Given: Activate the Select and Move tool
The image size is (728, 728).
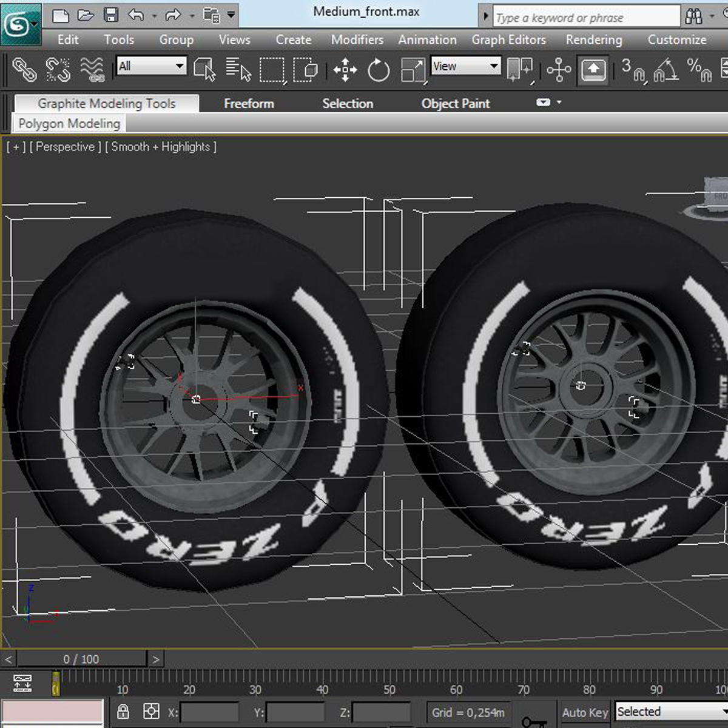Looking at the screenshot, I should pyautogui.click(x=345, y=70).
